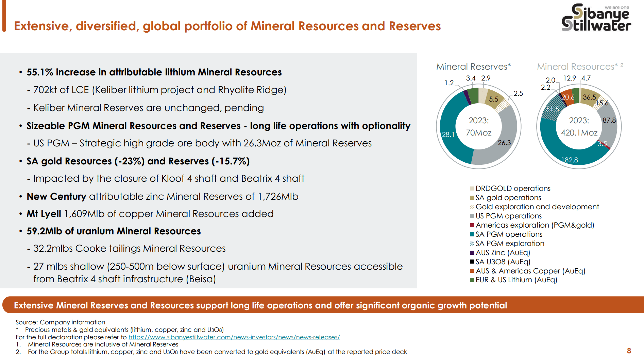
Task: Click the 51.5 hatched SA PGM exploration segment
Action: tap(552, 109)
